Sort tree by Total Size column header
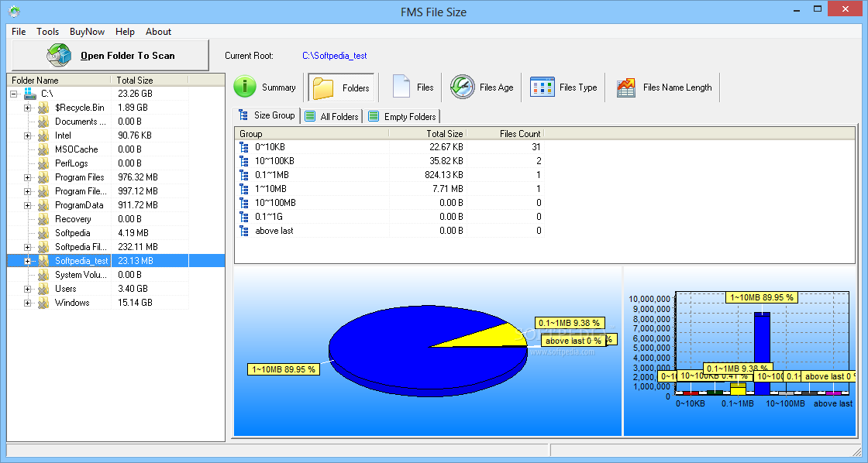868x463 pixels. point(150,81)
